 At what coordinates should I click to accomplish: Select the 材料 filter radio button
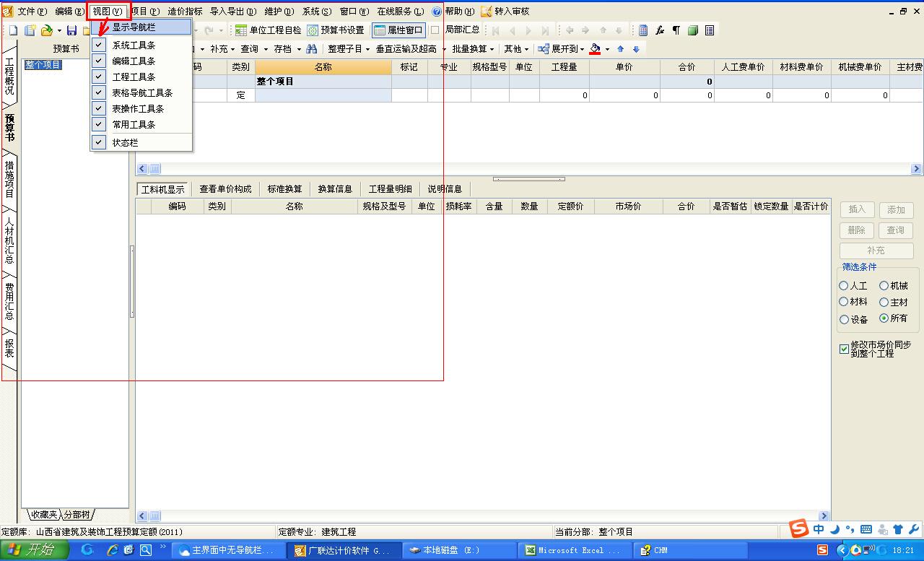[844, 302]
